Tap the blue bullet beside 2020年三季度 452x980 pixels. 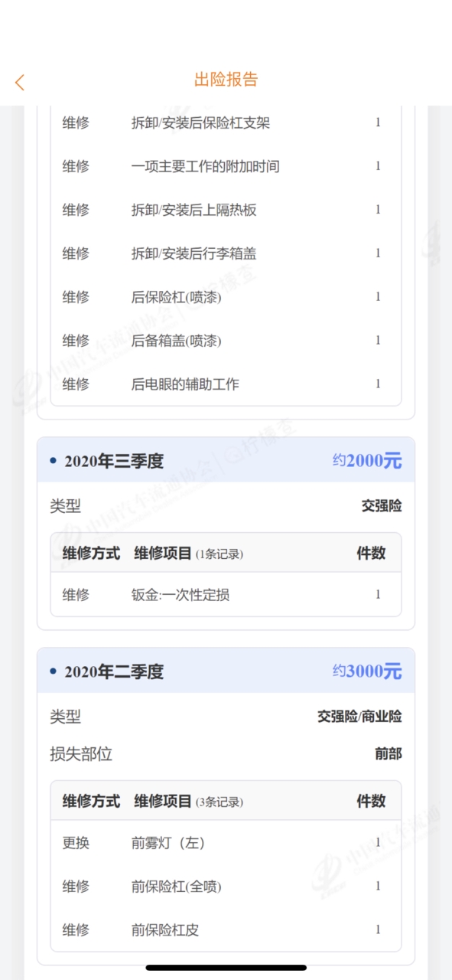53,461
